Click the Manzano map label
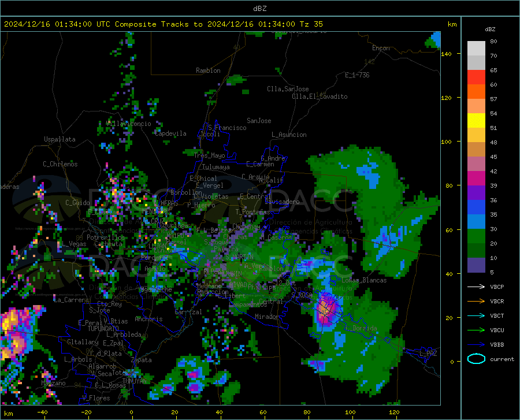 coord(53,383)
